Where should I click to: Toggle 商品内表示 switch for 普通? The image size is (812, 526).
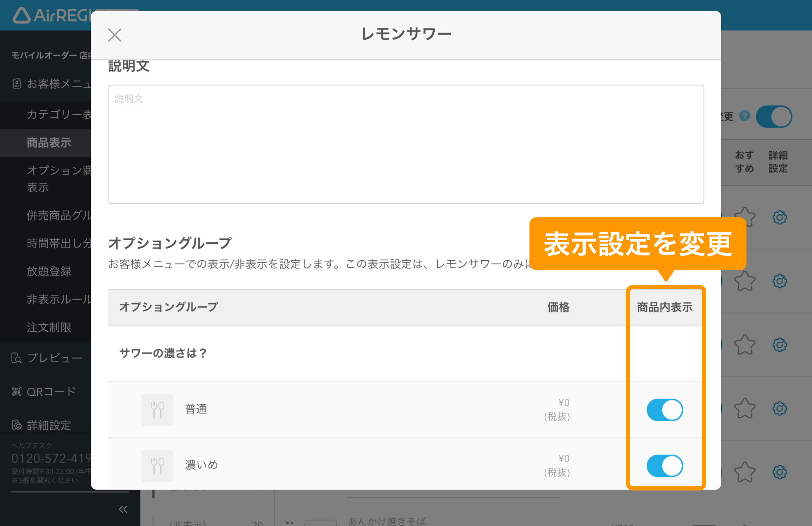pos(664,410)
